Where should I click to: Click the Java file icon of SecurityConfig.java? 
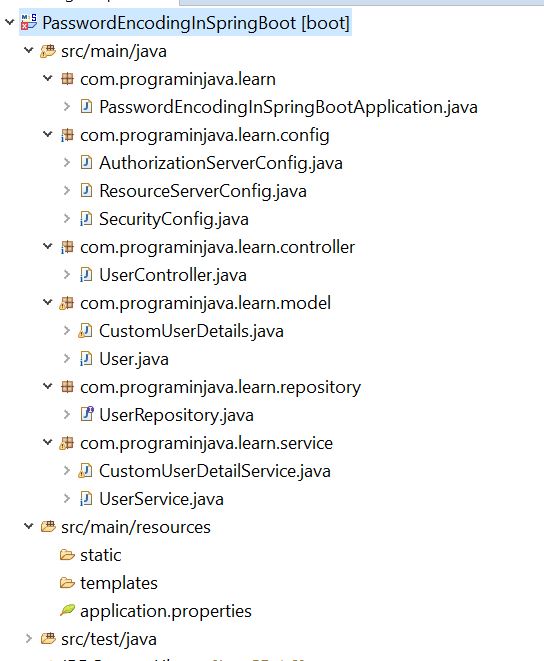click(86, 219)
